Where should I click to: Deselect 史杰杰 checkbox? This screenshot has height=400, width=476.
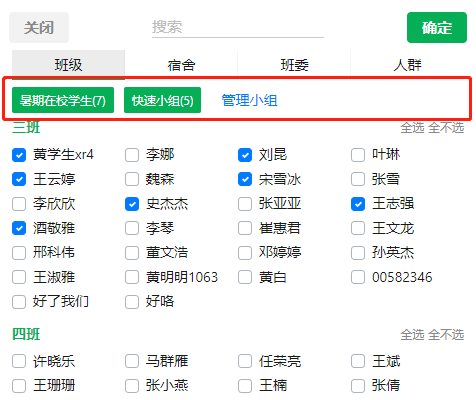132,204
